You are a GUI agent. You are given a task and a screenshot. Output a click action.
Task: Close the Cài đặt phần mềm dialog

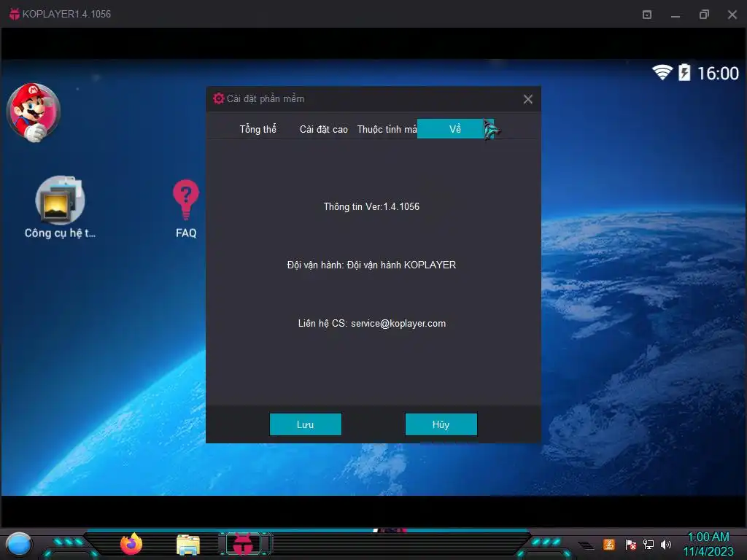pyautogui.click(x=528, y=99)
